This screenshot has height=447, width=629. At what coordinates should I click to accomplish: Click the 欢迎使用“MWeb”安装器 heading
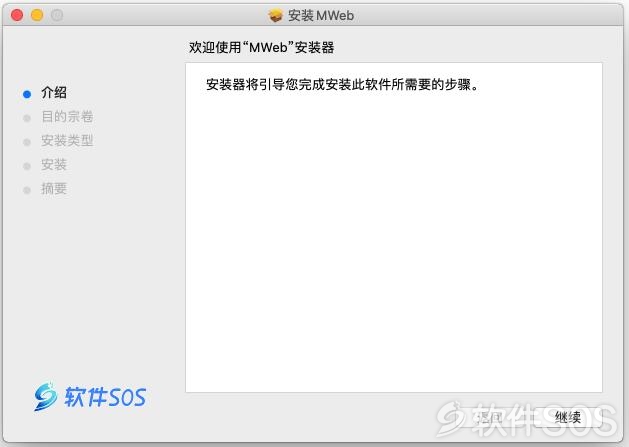(x=262, y=47)
